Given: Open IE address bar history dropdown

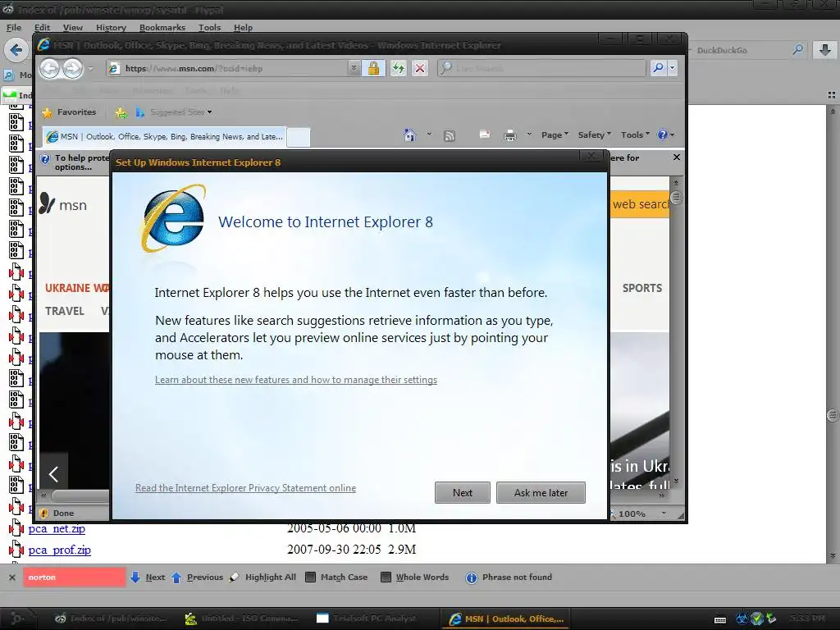Looking at the screenshot, I should point(354,68).
